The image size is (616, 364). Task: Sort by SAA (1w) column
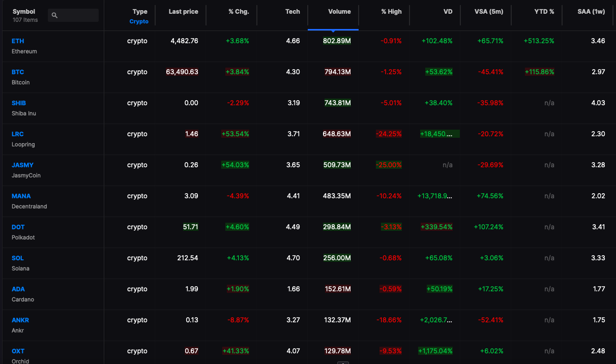coord(592,12)
